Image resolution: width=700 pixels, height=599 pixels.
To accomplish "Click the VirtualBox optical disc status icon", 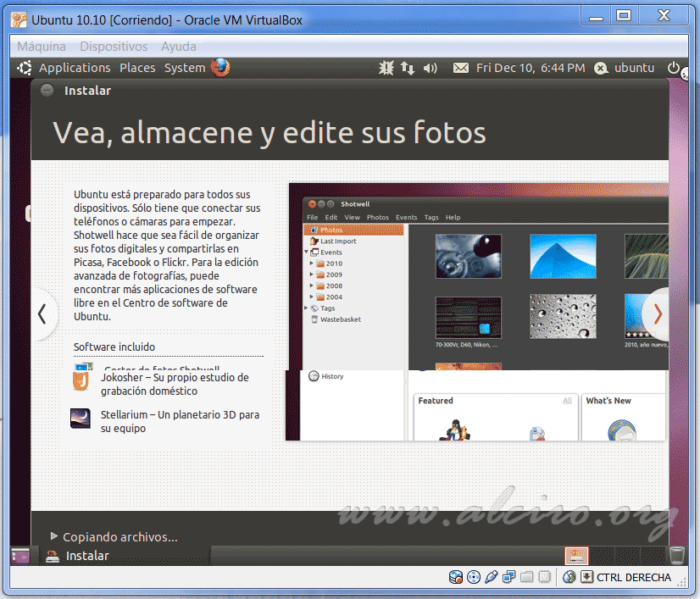I will tap(474, 577).
